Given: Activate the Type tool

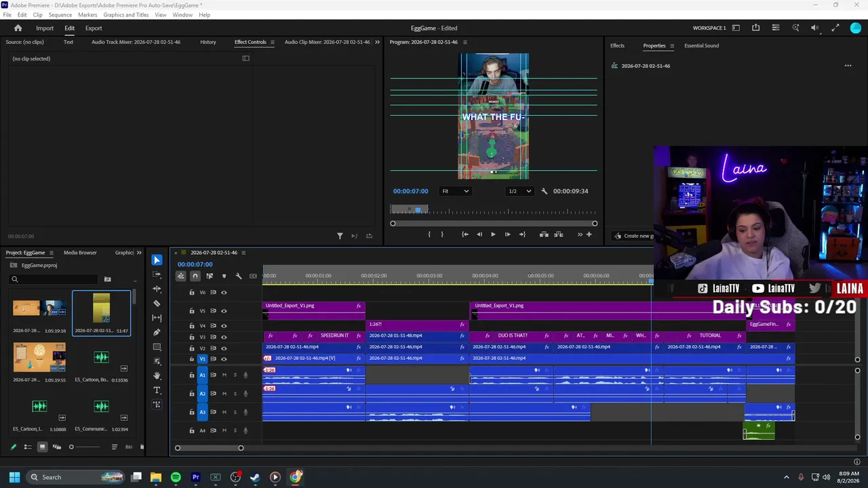Looking at the screenshot, I should (157, 390).
